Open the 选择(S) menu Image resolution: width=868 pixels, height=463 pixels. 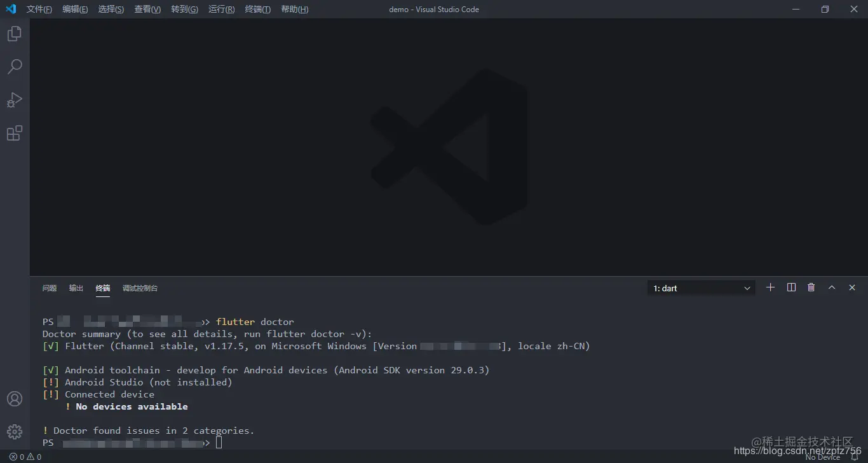click(111, 9)
